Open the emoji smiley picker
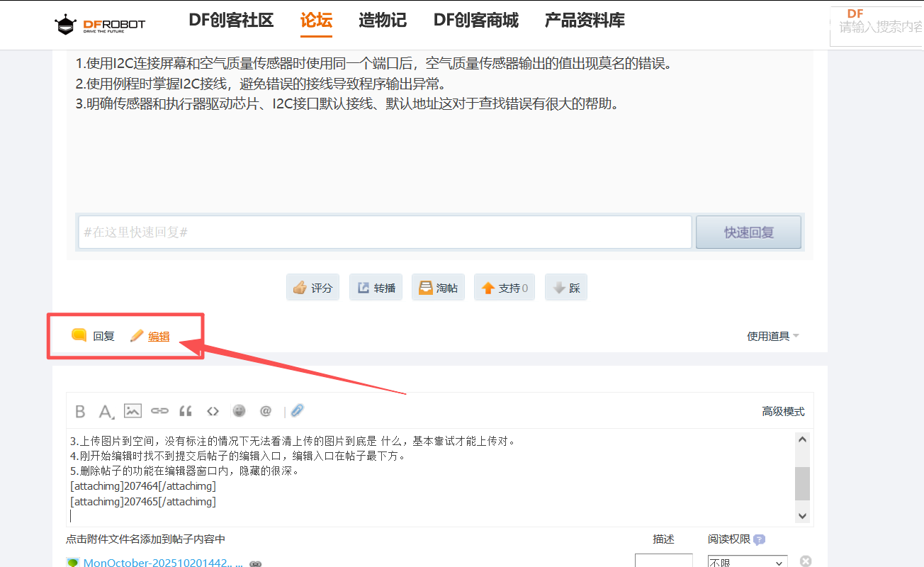This screenshot has height=567, width=924. (240, 410)
